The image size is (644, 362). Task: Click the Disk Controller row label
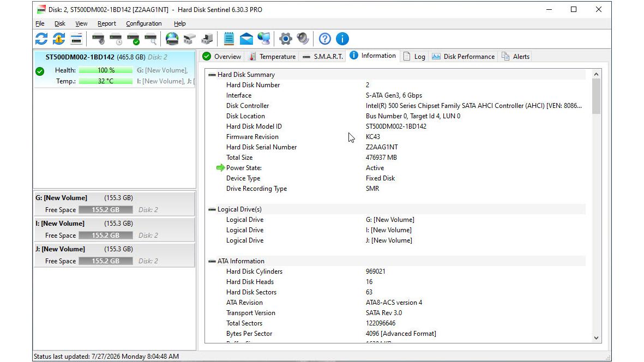tap(248, 105)
